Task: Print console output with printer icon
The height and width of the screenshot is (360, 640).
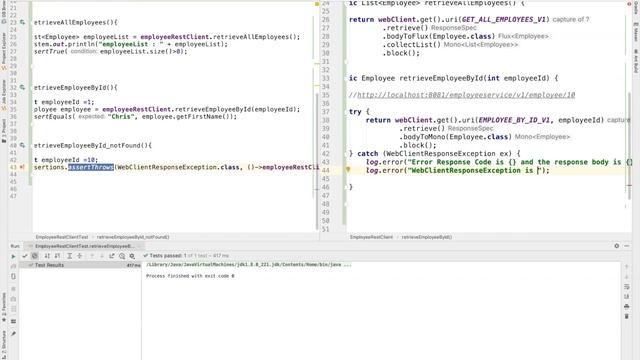Action: (627, 306)
